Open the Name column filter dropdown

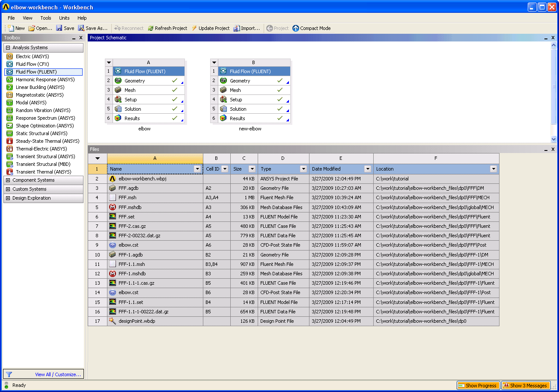click(x=197, y=169)
